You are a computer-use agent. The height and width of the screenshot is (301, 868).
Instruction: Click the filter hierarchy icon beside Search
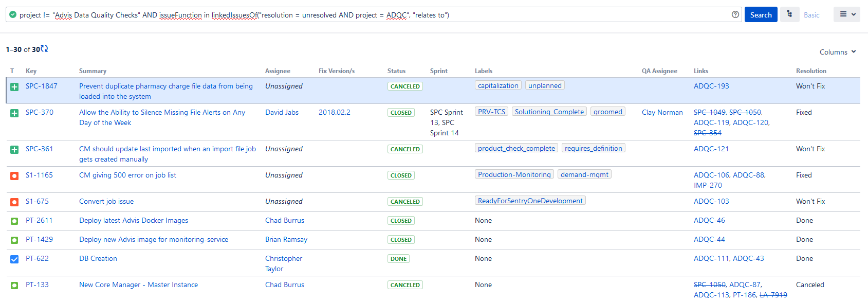(x=789, y=14)
